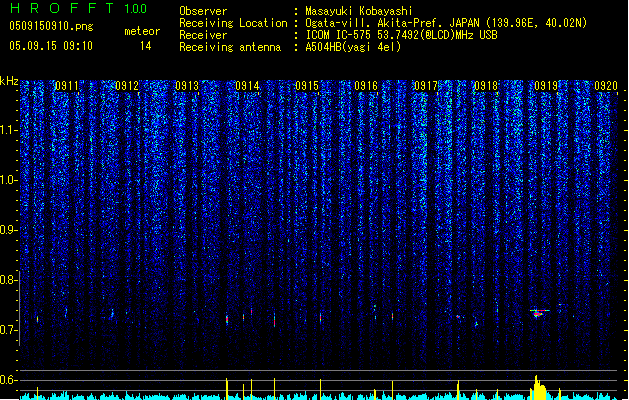The height and width of the screenshot is (400, 629).
Task: Click the meteor label
Action: pos(142,31)
